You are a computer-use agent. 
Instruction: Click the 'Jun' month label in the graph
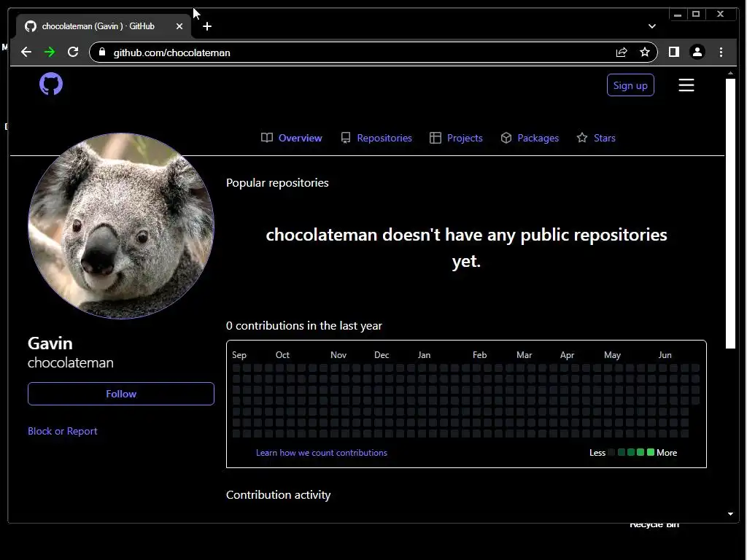click(665, 355)
